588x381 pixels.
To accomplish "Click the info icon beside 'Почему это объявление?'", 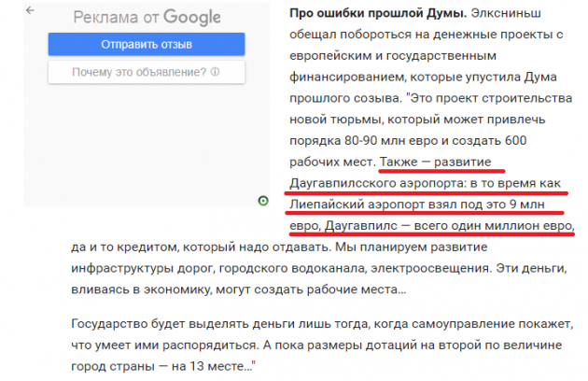I will click(216, 72).
